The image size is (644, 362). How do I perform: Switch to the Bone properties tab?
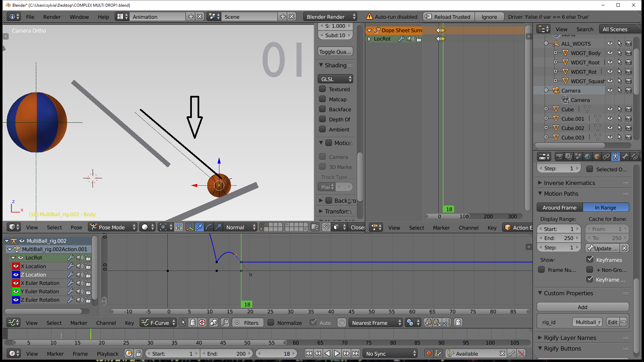point(625,157)
